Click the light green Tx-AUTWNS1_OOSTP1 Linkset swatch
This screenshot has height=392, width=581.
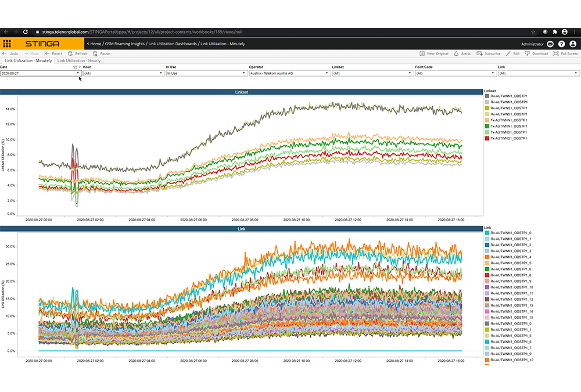pyautogui.click(x=487, y=132)
